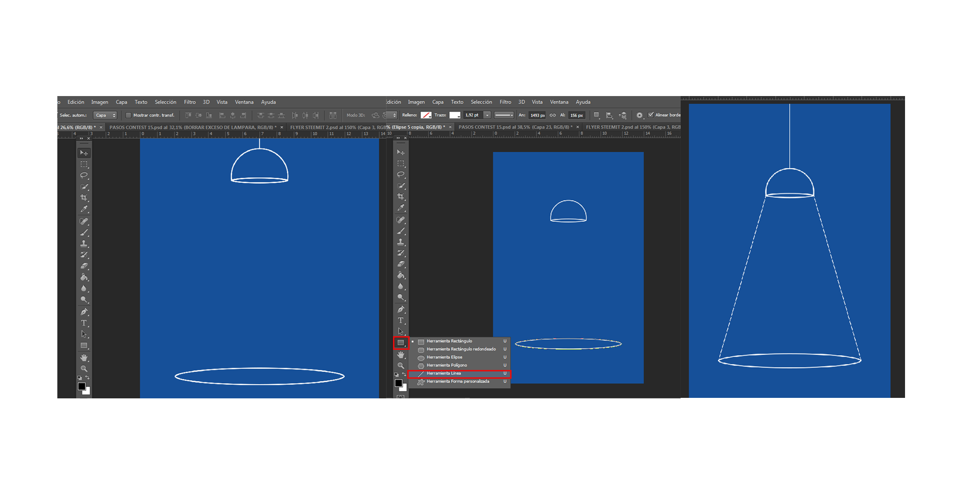Open Ventana menu in middle window
Screen dimensions: 980x490
pyautogui.click(x=559, y=102)
